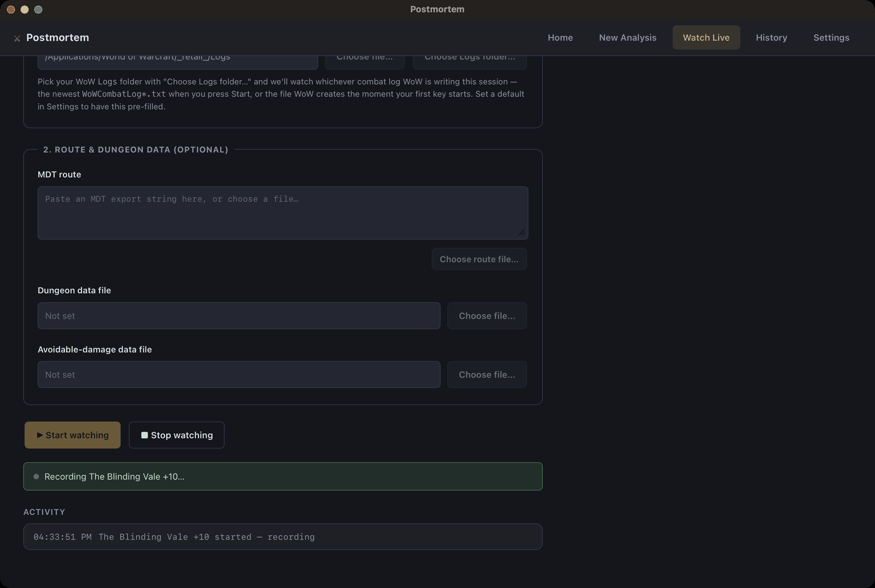875x588 pixels.
Task: Click the activity log entry at 04:33:51 PM
Action: (x=283, y=537)
